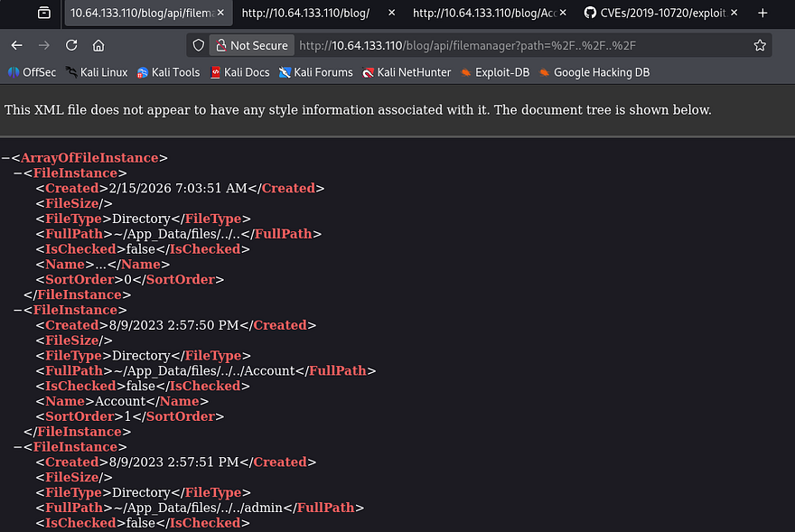Close the CVEs/2019-10720 GitHub tab
795x532 pixels.
click(x=733, y=13)
